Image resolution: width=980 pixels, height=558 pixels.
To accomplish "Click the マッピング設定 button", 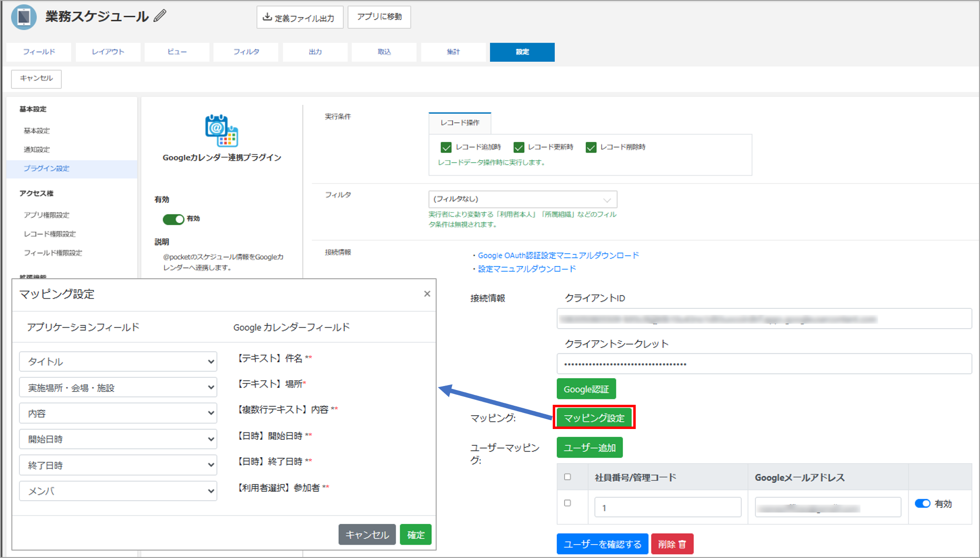I will (x=594, y=418).
